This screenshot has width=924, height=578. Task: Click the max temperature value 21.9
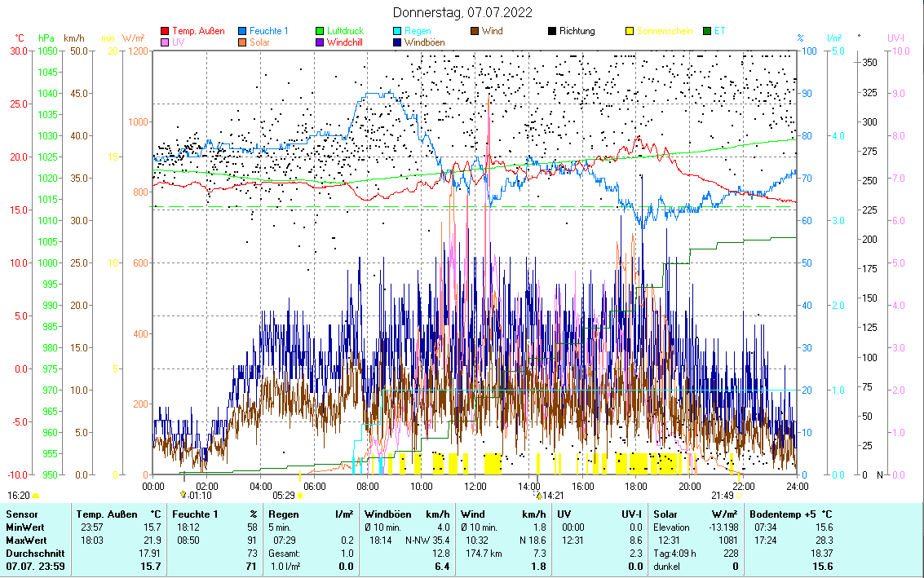pyautogui.click(x=152, y=540)
